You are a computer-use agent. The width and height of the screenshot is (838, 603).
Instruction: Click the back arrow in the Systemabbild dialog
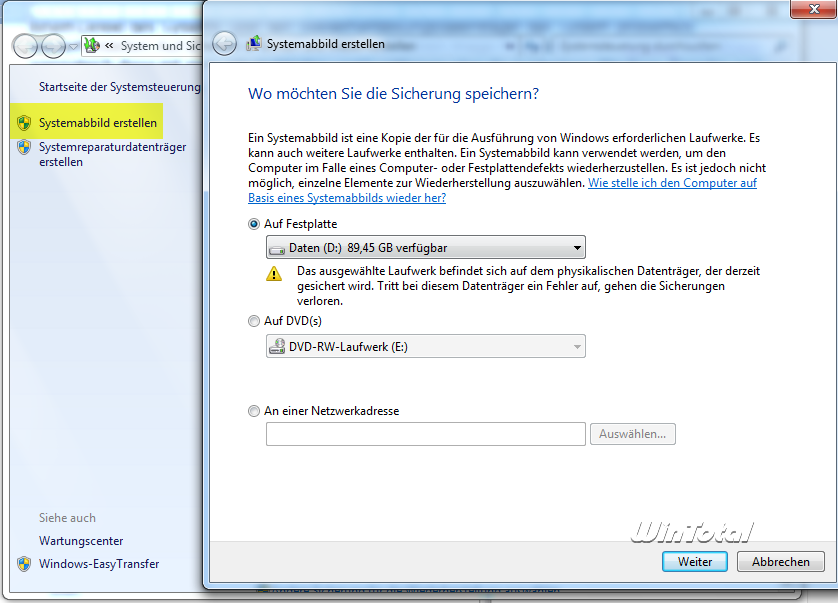(x=224, y=44)
